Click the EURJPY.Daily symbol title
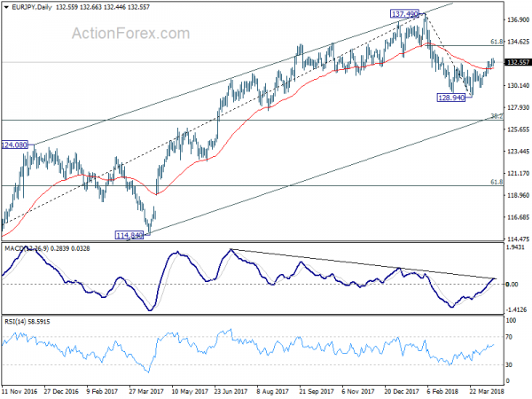 point(32,7)
